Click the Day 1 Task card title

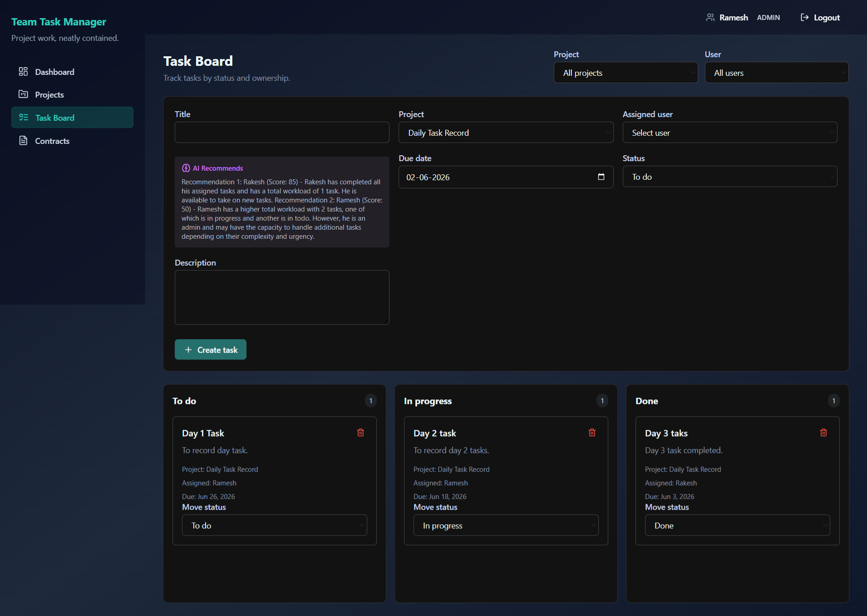click(x=203, y=433)
